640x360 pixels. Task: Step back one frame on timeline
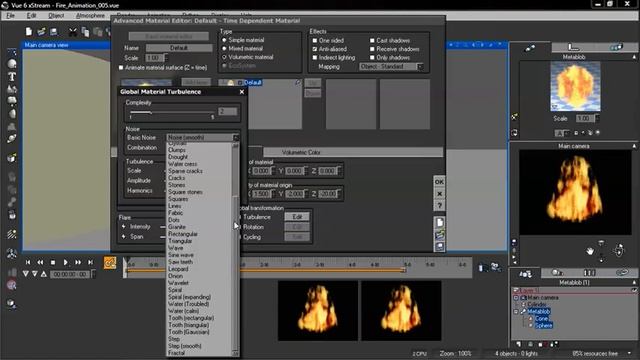pos(40,262)
